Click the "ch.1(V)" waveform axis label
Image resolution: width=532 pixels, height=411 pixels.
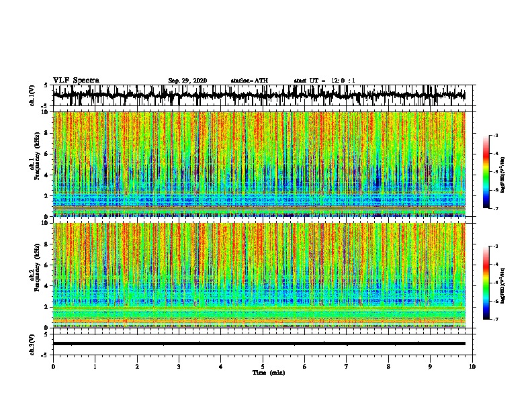(32, 95)
